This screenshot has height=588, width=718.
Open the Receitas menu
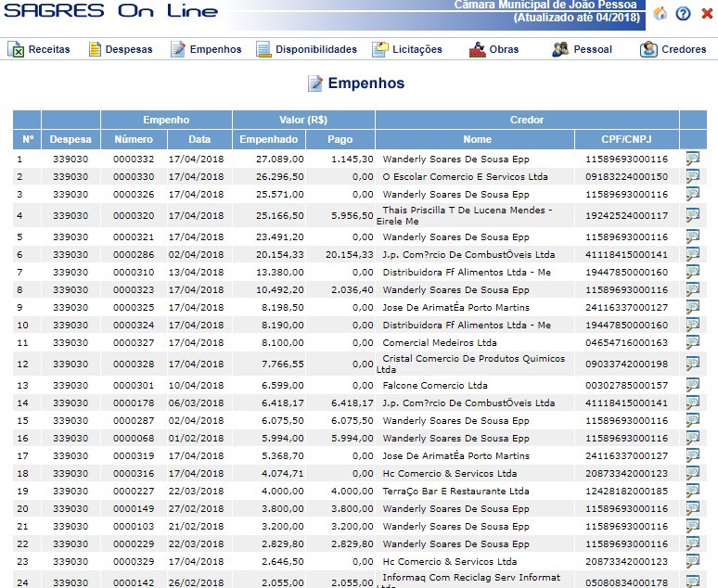click(x=39, y=49)
